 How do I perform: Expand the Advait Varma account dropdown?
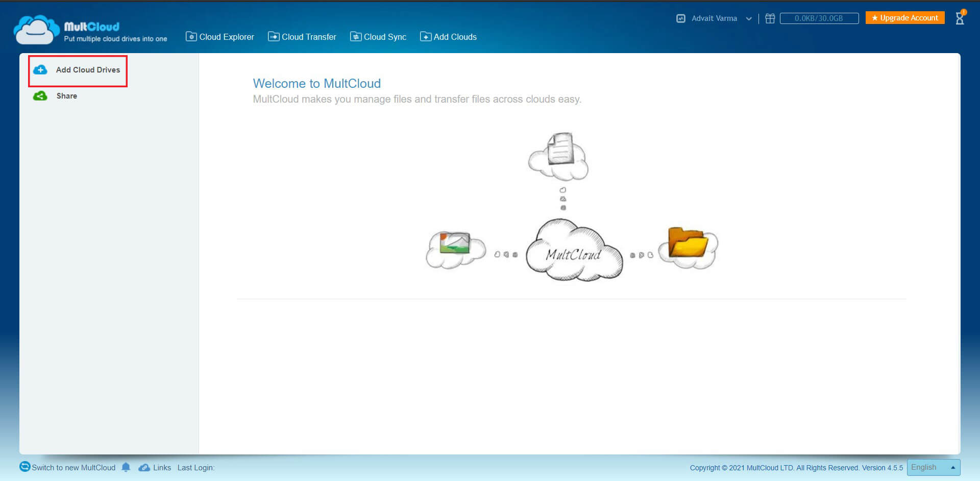[749, 18]
